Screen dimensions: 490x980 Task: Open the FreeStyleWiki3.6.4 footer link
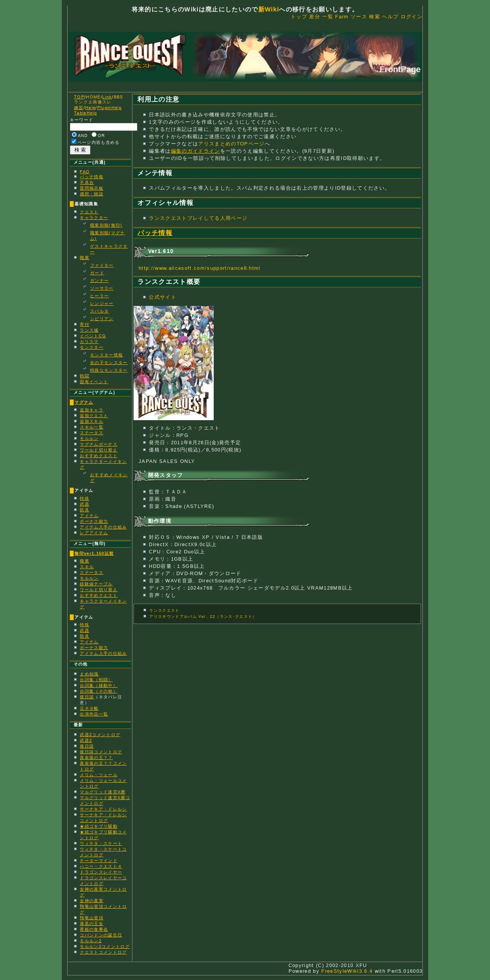[x=347, y=971]
